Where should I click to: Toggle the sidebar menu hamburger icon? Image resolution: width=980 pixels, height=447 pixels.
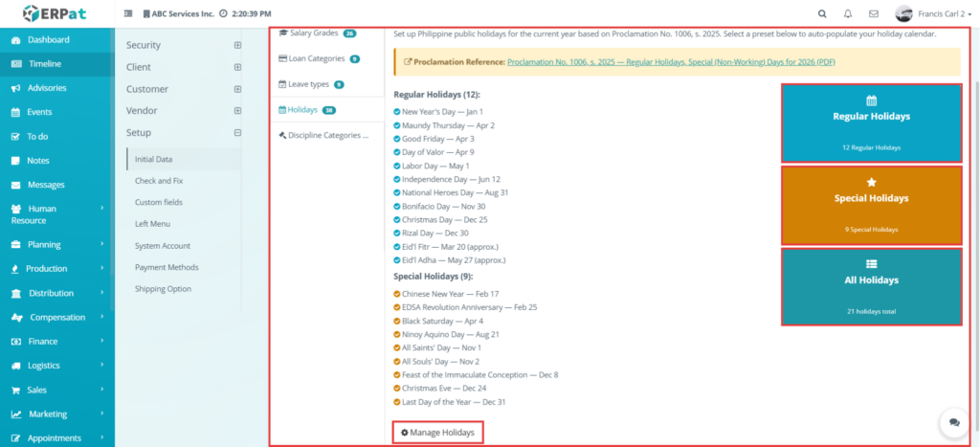(128, 13)
